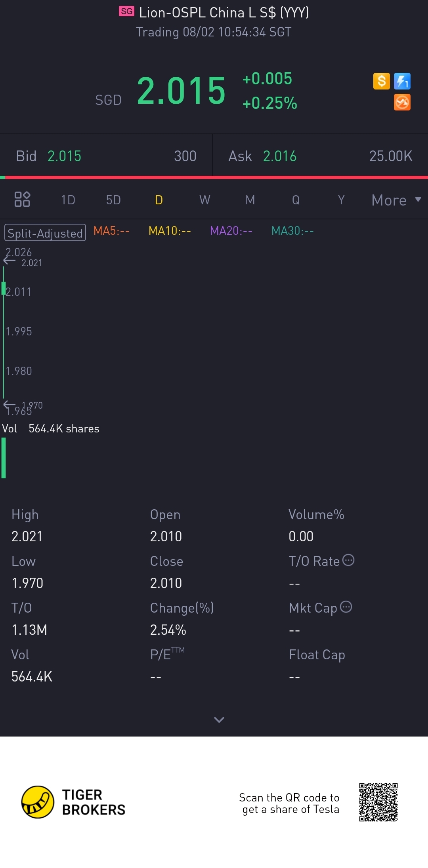Screen dimensions: 428x868
Task: Select the Y yearly chart tab
Action: (x=341, y=200)
